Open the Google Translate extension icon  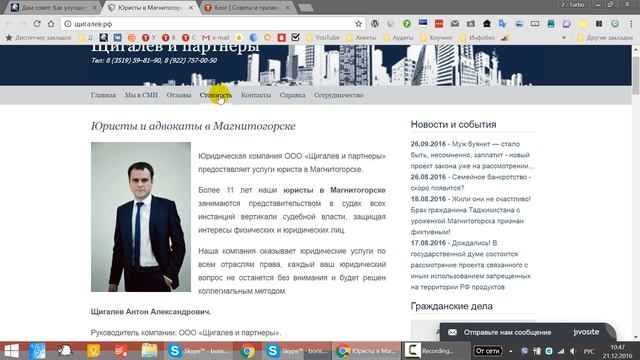[x=502, y=24]
